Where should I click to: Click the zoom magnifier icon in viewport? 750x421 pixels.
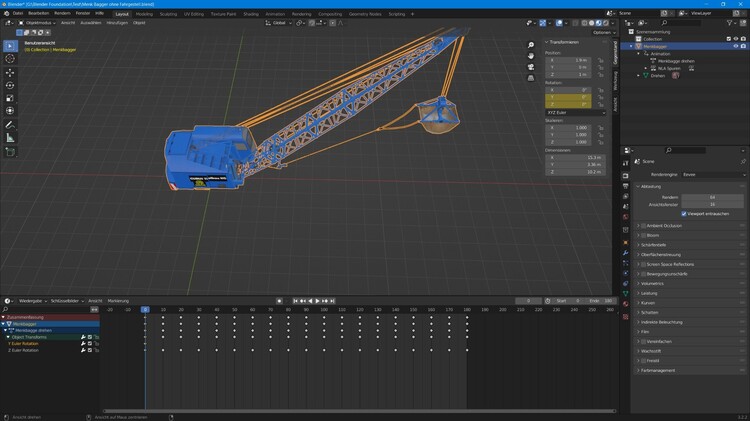coord(531,45)
